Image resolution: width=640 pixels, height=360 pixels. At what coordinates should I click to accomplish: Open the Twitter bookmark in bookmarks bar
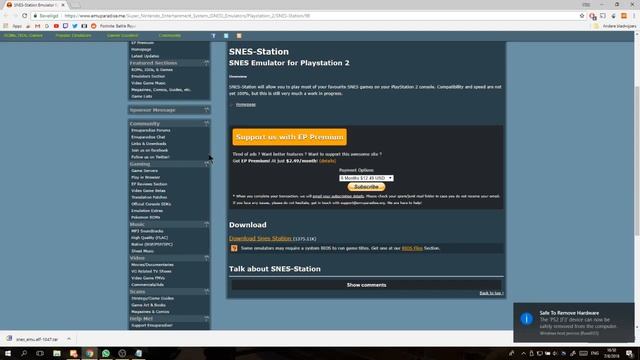(75, 26)
